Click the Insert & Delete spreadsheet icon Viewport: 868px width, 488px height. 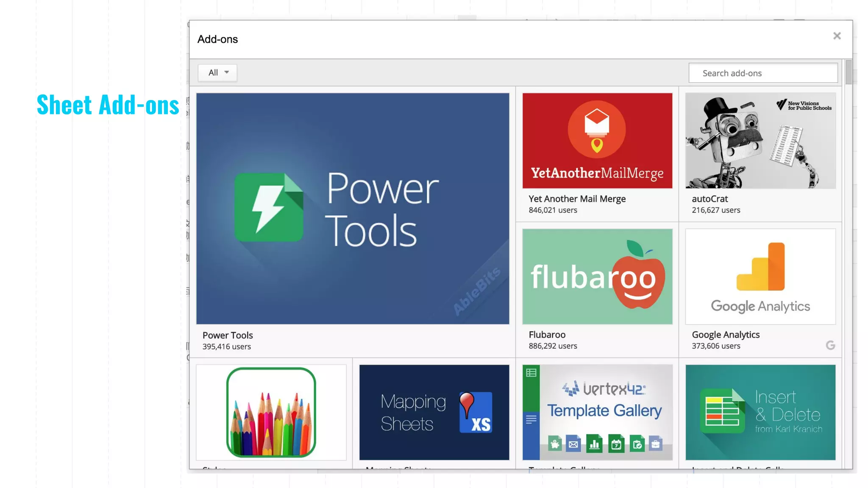pos(723,411)
